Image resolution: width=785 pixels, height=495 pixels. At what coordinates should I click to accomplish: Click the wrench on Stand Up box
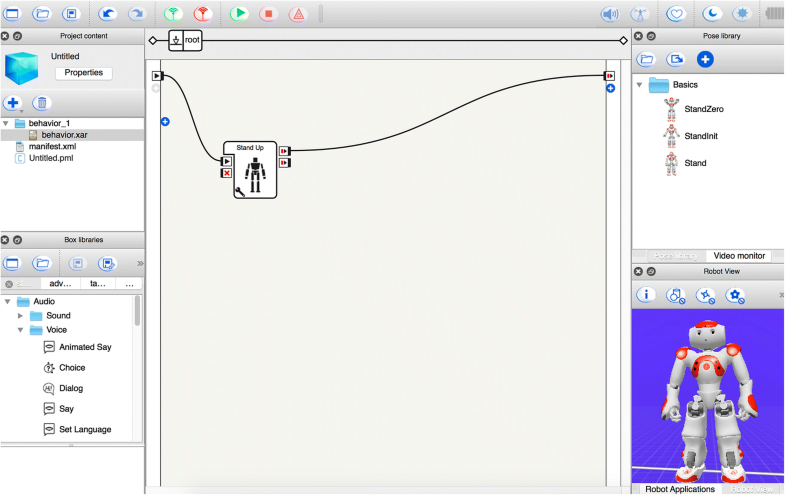click(x=241, y=190)
